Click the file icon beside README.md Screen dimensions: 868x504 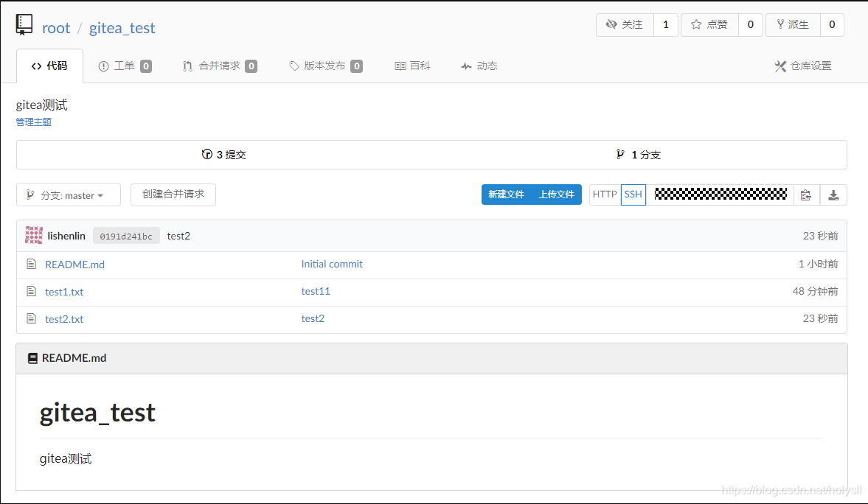point(32,264)
